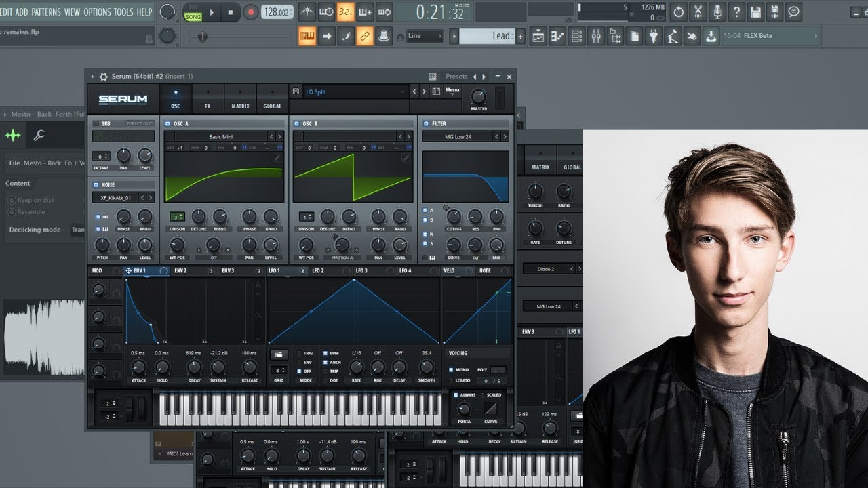Click the filter CUTOFF knob
This screenshot has height=488, width=868.
[454, 216]
